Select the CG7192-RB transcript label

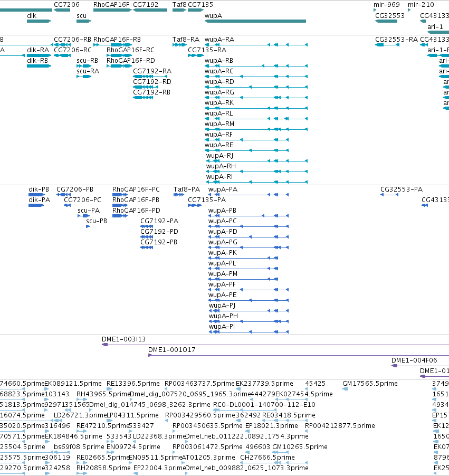coord(151,92)
